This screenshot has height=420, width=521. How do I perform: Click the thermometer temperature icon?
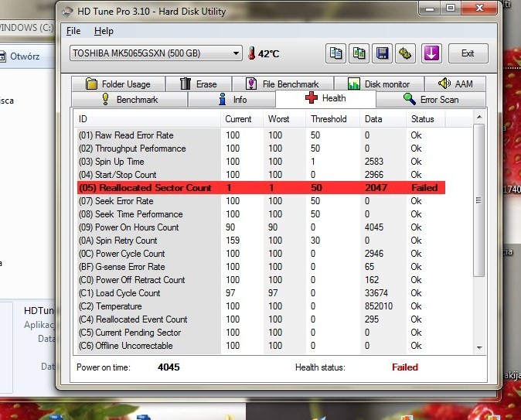click(251, 53)
